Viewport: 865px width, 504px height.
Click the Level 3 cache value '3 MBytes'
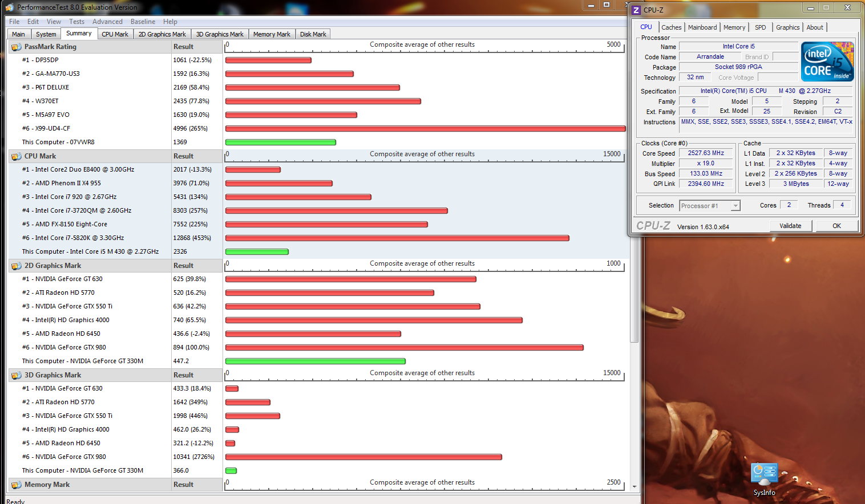pyautogui.click(x=796, y=184)
